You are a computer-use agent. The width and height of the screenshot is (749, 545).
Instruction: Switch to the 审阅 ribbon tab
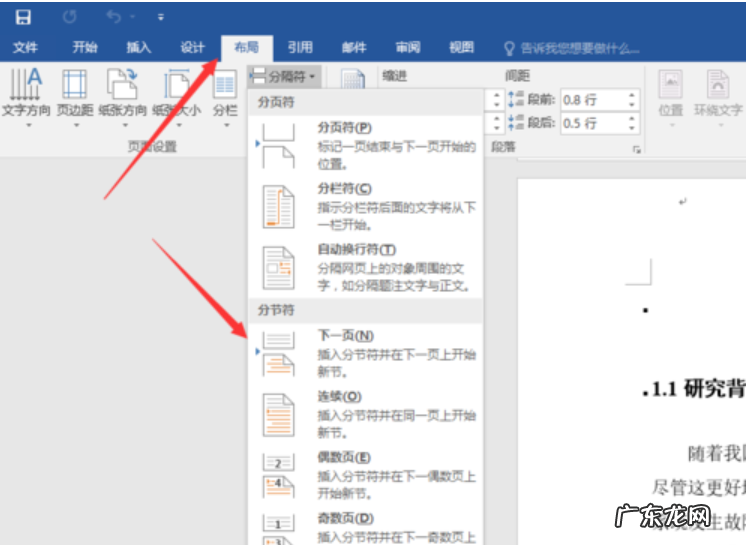click(408, 47)
